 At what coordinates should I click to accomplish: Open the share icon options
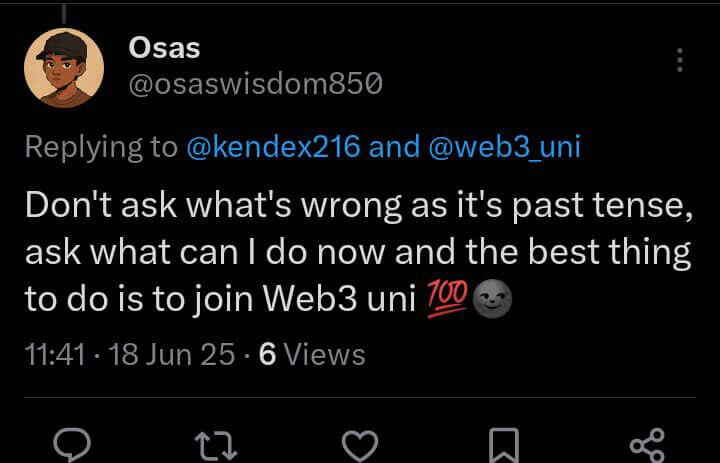coord(648,443)
